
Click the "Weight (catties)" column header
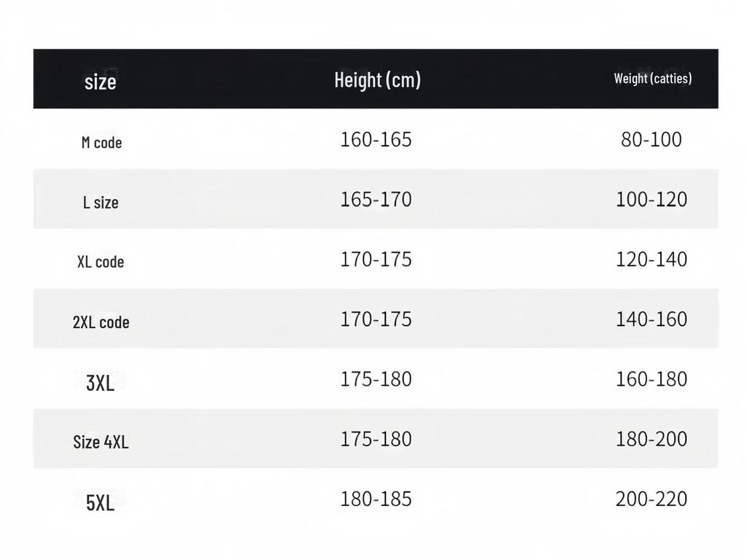[653, 79]
